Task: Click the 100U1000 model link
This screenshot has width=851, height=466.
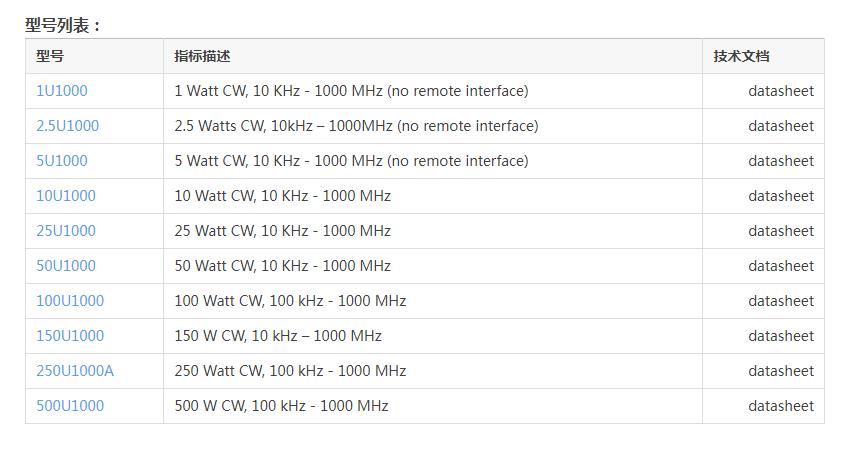Action: (x=70, y=301)
